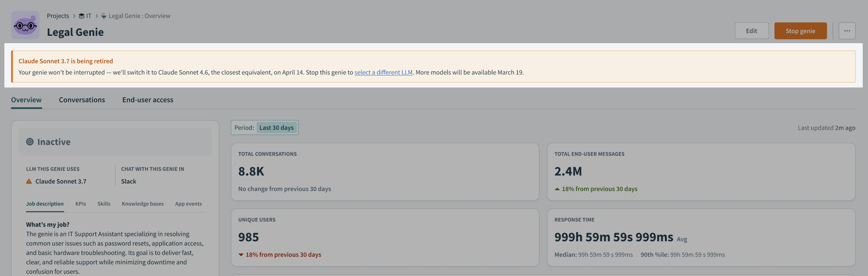Screen dimensions: 868x276
Task: Click the Total Conversations card
Action: pos(384,171)
